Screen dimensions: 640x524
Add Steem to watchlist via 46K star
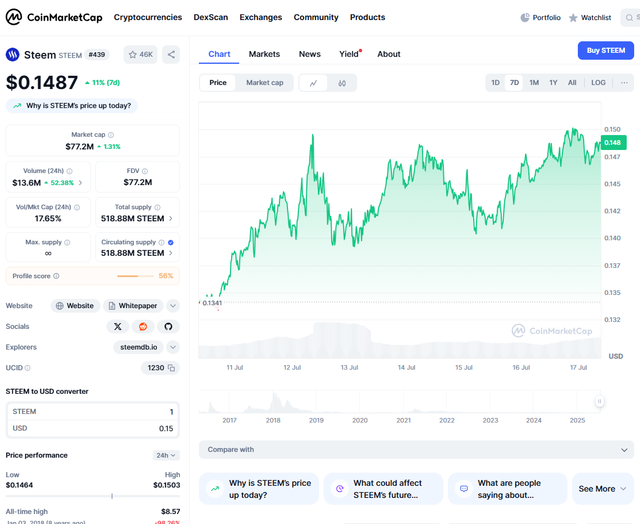pos(140,54)
